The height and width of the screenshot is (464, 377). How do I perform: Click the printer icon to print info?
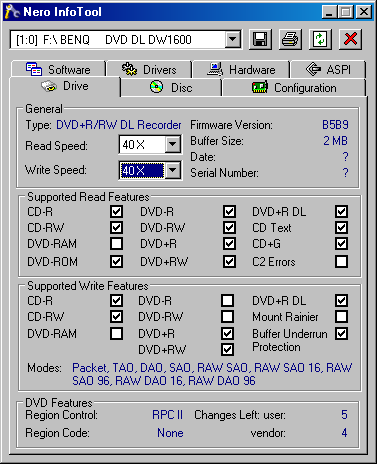pos(290,40)
